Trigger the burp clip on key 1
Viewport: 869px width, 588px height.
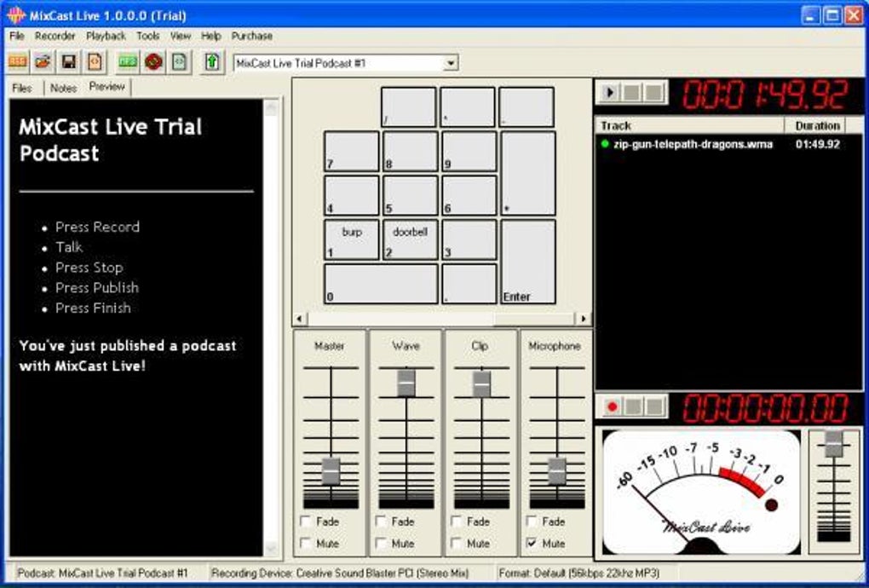click(352, 239)
